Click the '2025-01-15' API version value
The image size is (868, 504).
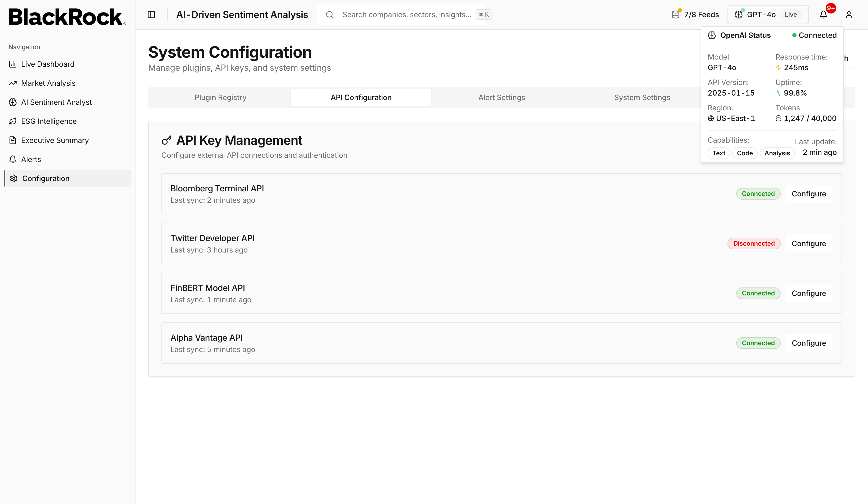(x=731, y=93)
